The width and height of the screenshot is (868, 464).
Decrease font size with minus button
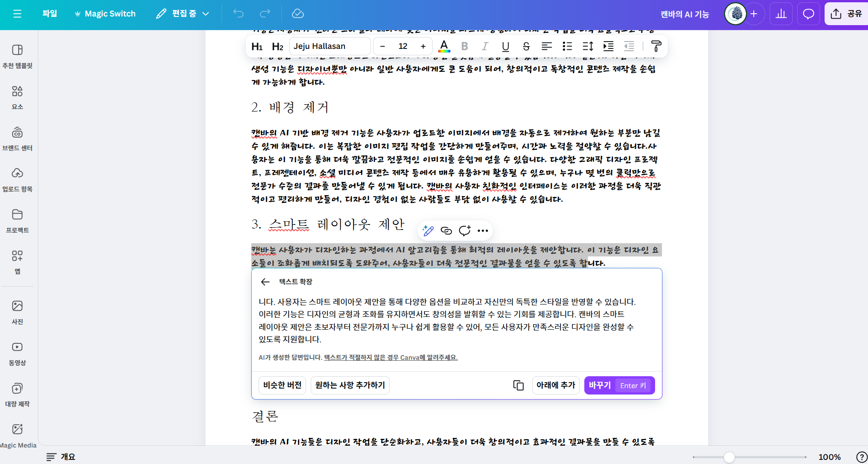tap(383, 46)
